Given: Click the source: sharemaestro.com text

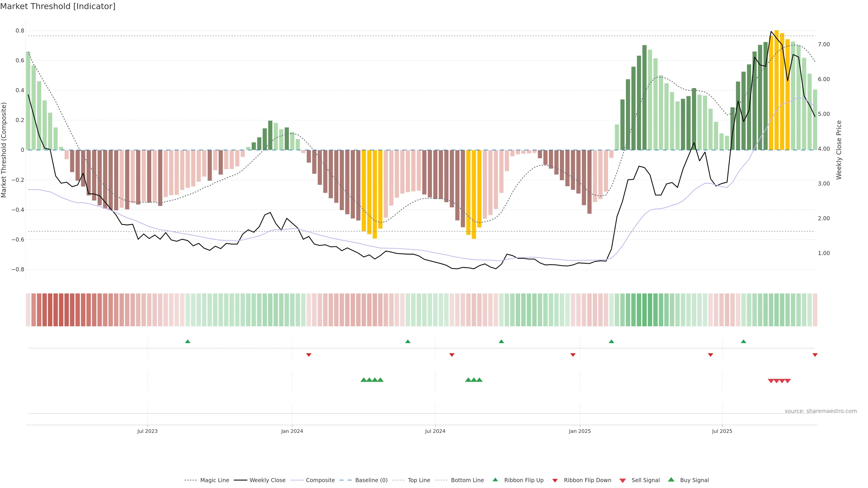Looking at the screenshot, I should tap(821, 411).
